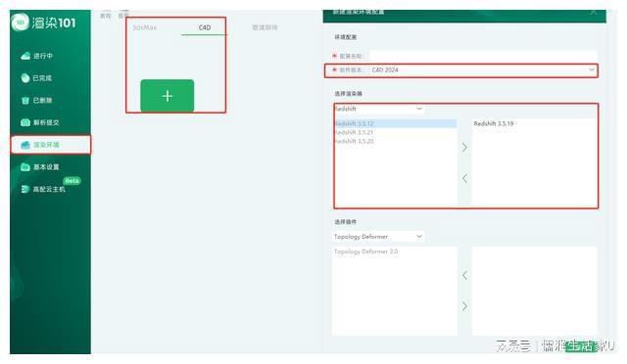Open the Topology Deformer plugin dropdown
627x364 pixels.
(378, 237)
